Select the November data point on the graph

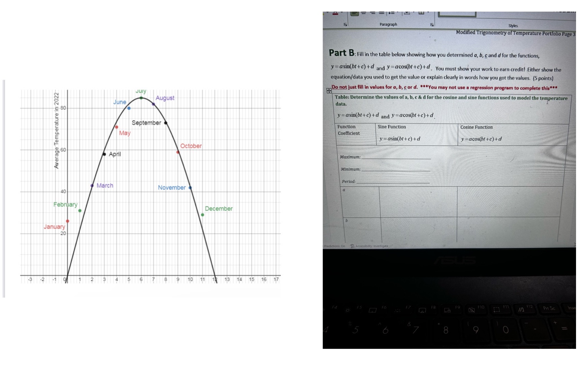tap(190, 188)
